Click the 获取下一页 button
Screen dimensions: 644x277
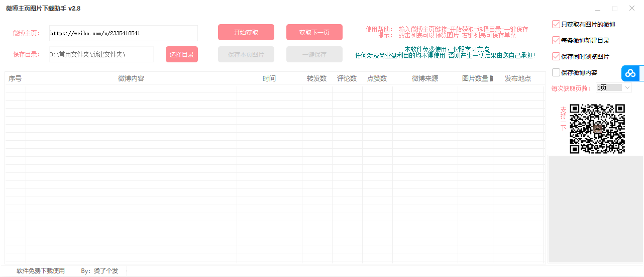(314, 32)
